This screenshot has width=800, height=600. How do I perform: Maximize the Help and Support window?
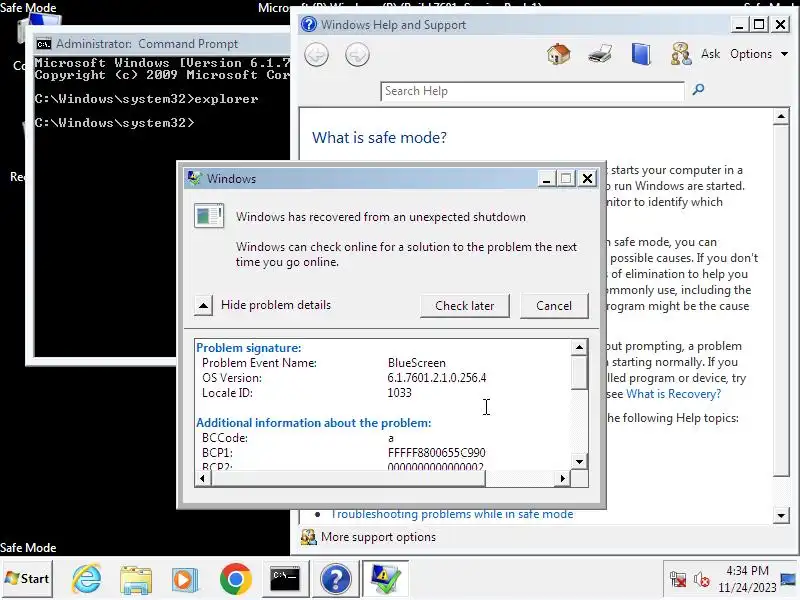point(759,24)
